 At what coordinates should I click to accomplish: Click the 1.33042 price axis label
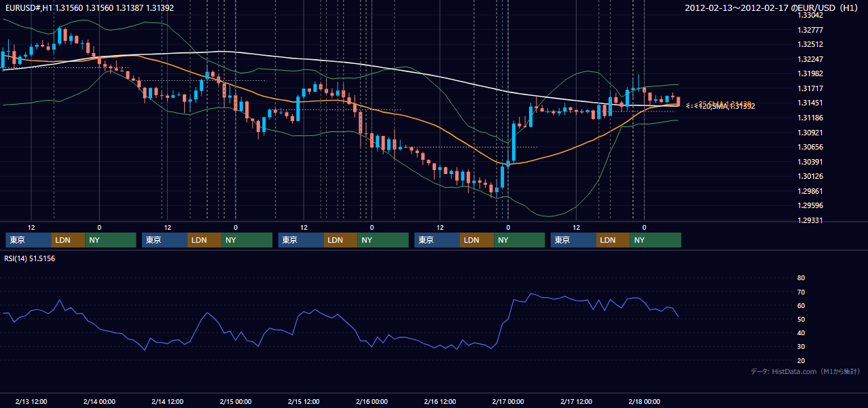pos(810,15)
